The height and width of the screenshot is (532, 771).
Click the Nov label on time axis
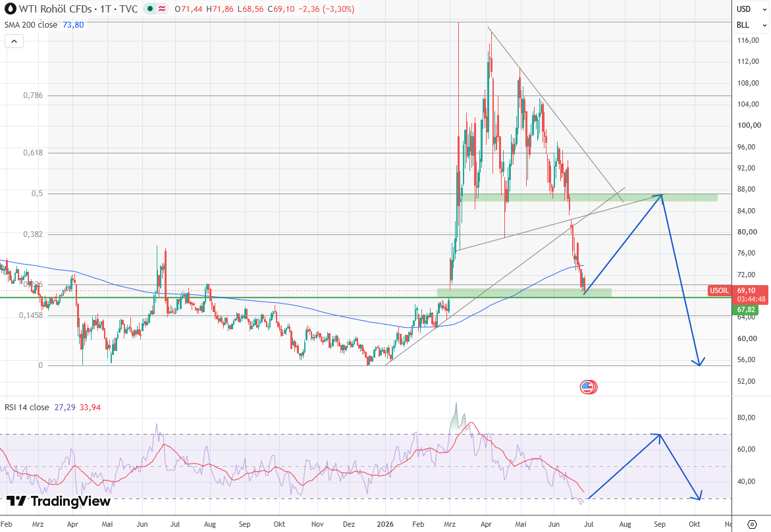coord(317,524)
